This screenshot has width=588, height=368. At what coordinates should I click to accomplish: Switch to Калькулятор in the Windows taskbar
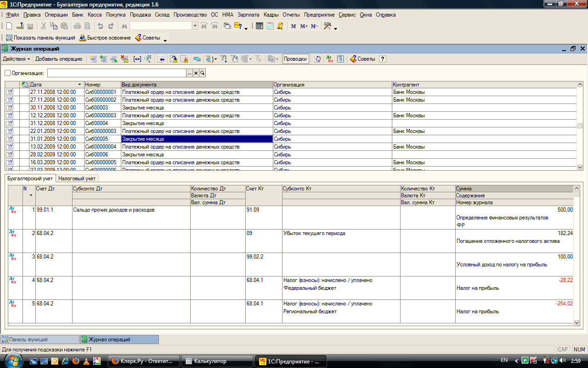(x=217, y=361)
